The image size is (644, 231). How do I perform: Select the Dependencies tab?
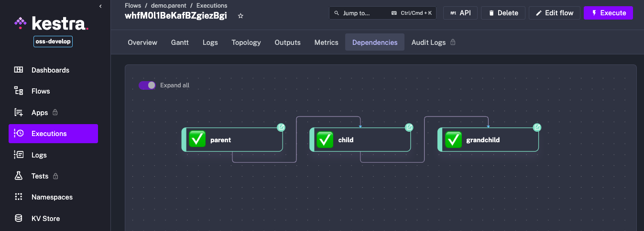pos(375,42)
